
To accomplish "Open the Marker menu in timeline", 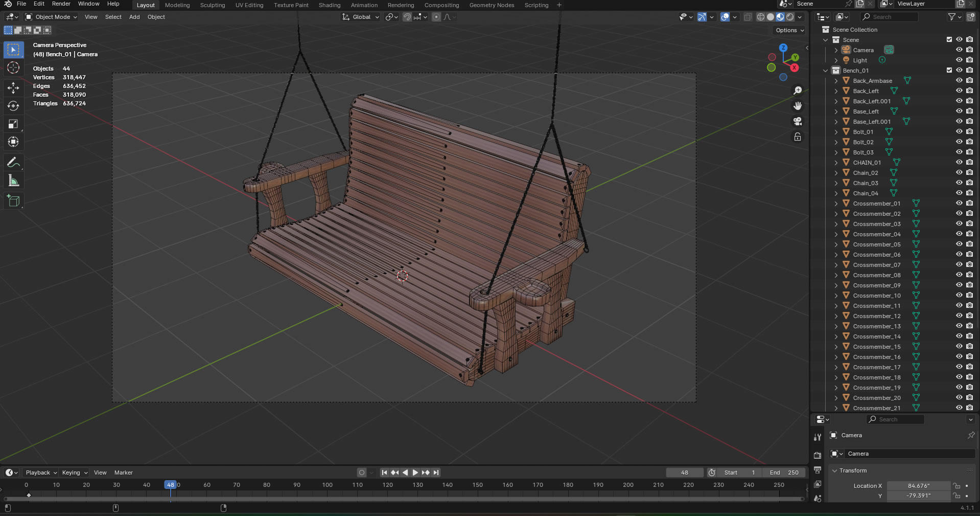I will [123, 473].
